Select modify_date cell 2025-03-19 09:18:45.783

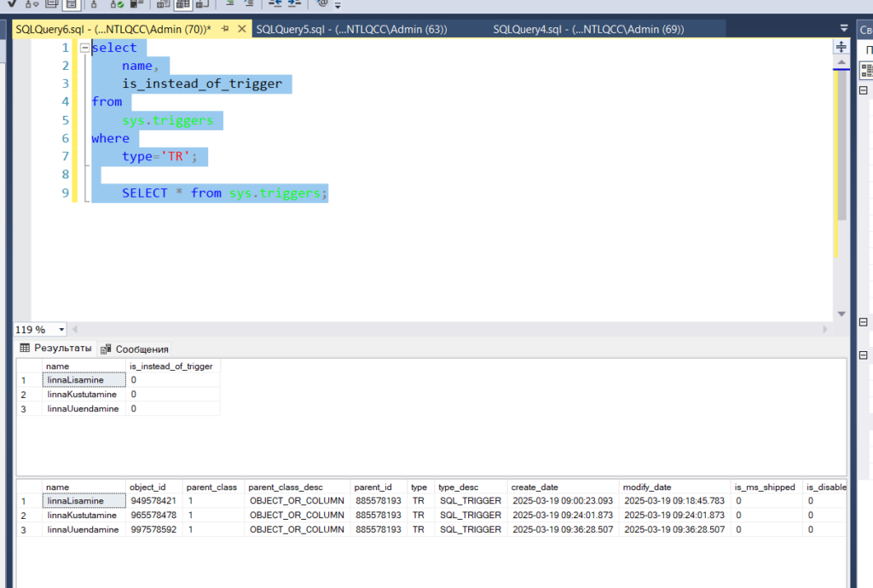675,501
